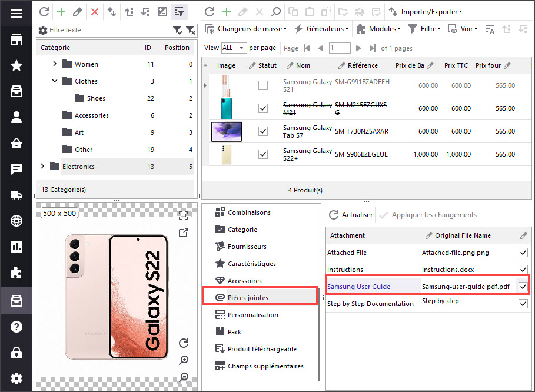Open the globe localization sidebar icon
The height and width of the screenshot is (392, 535).
click(16, 221)
